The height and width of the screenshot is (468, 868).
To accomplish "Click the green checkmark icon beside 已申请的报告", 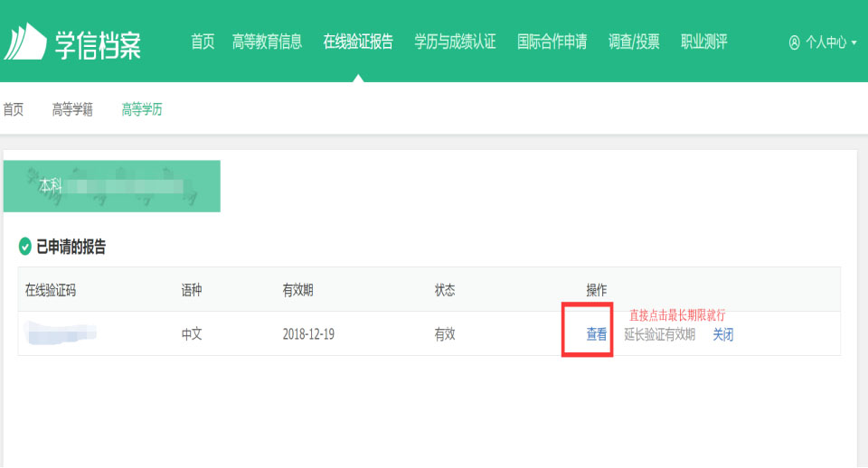I will (25, 247).
